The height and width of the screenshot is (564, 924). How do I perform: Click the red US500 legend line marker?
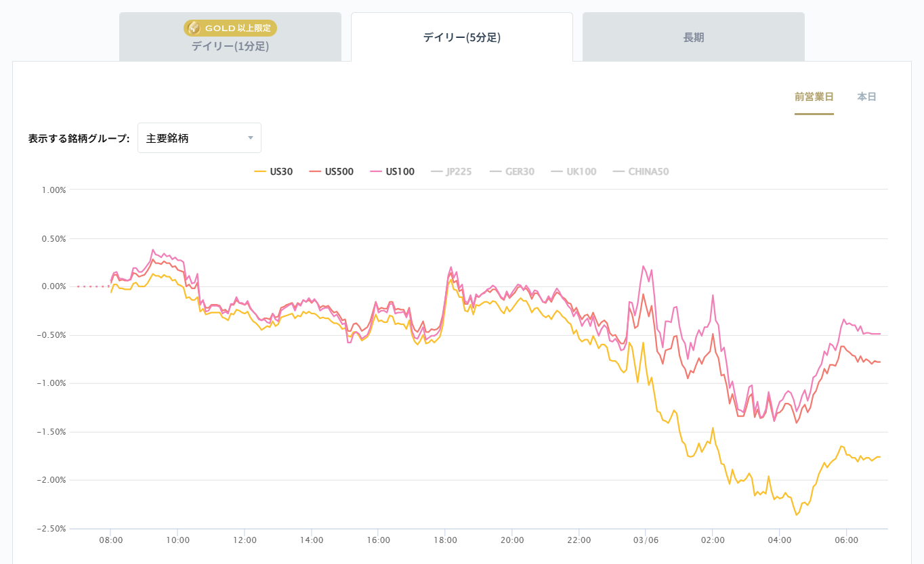click(x=315, y=172)
